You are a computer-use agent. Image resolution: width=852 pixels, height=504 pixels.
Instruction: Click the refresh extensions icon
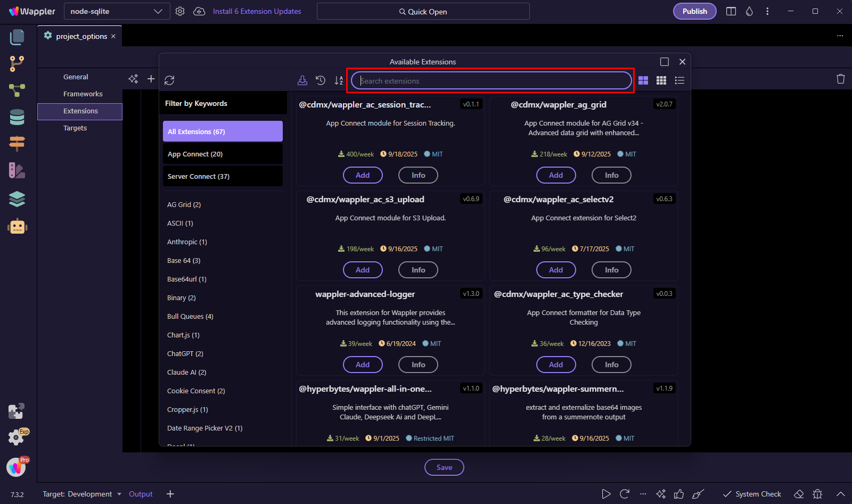(x=169, y=80)
